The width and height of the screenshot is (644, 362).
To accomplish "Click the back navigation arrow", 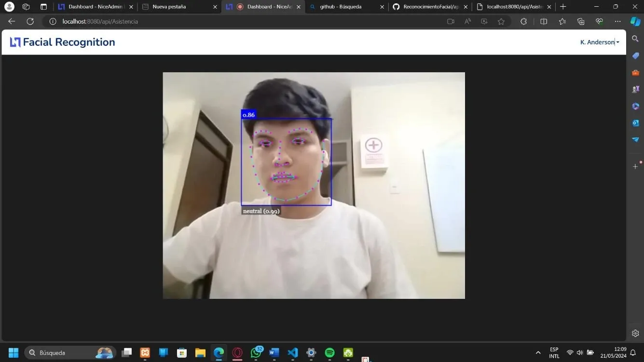I will pos(11,21).
